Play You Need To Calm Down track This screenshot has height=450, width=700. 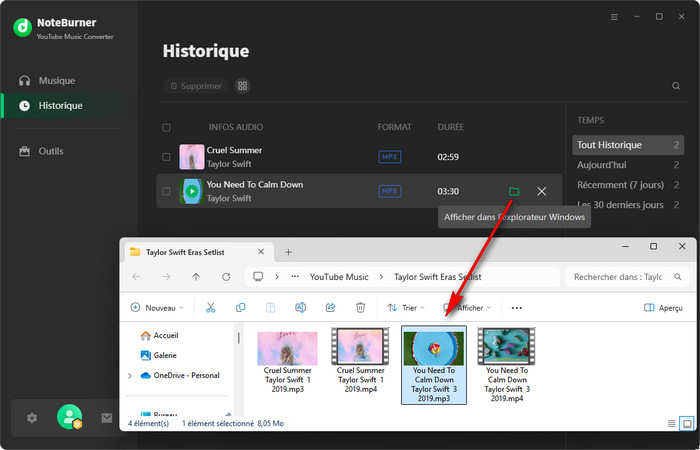pos(192,192)
